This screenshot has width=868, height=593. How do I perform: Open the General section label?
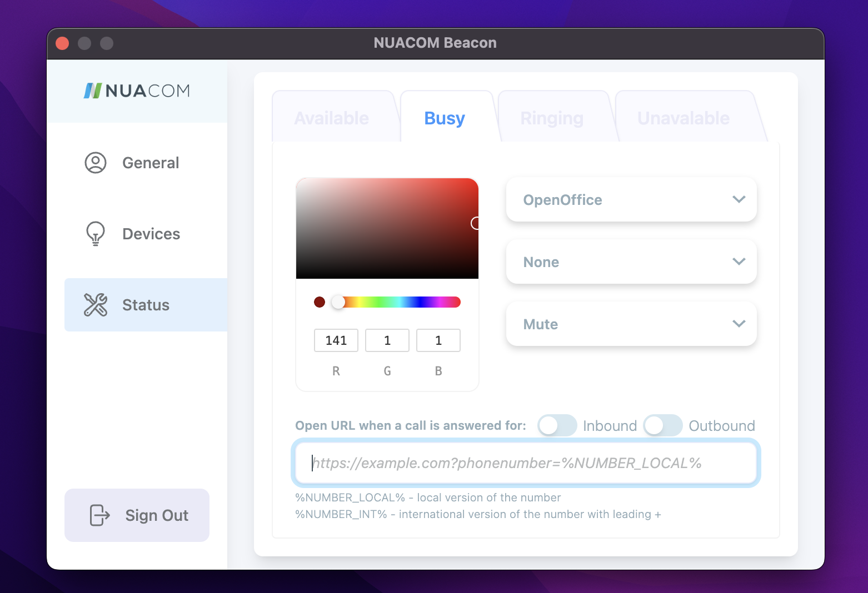[x=151, y=163]
